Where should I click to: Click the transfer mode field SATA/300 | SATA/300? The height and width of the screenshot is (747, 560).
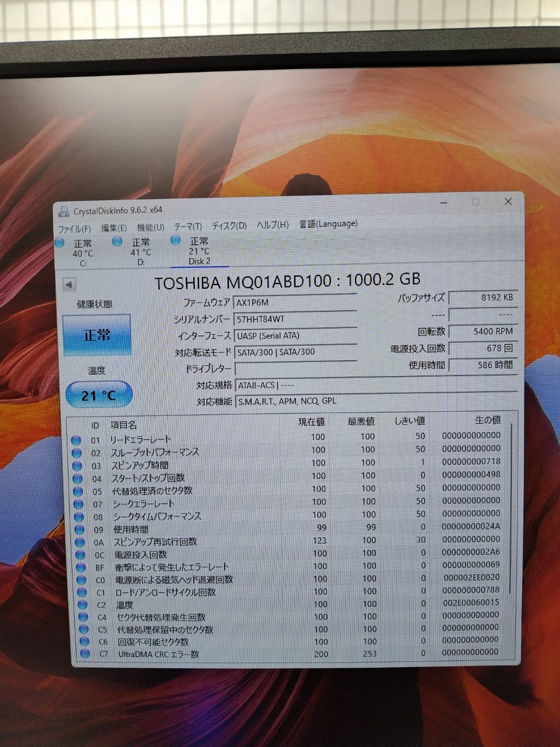coord(296,351)
